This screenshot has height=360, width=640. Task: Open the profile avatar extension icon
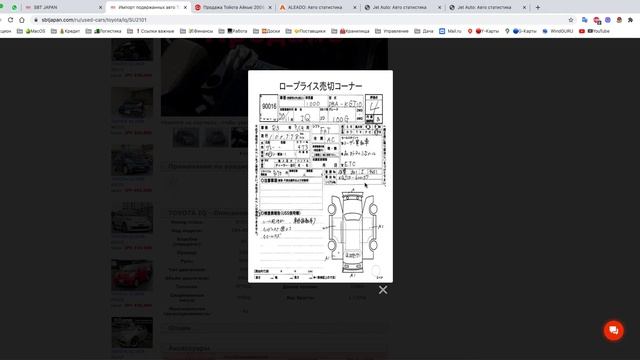click(619, 20)
